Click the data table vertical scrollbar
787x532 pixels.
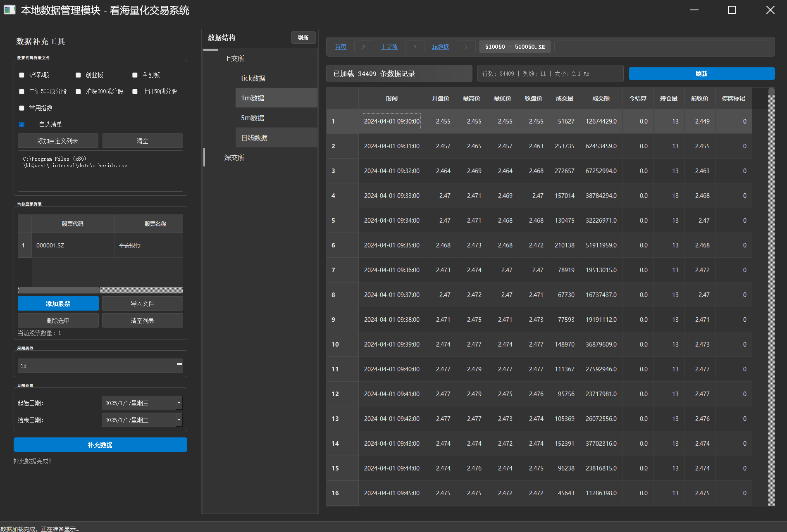771,297
